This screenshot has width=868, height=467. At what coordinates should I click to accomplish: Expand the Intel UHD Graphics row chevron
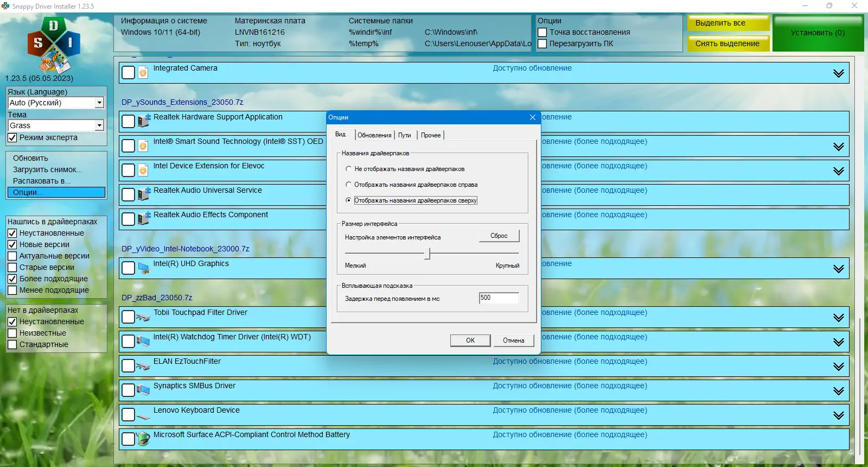point(839,269)
